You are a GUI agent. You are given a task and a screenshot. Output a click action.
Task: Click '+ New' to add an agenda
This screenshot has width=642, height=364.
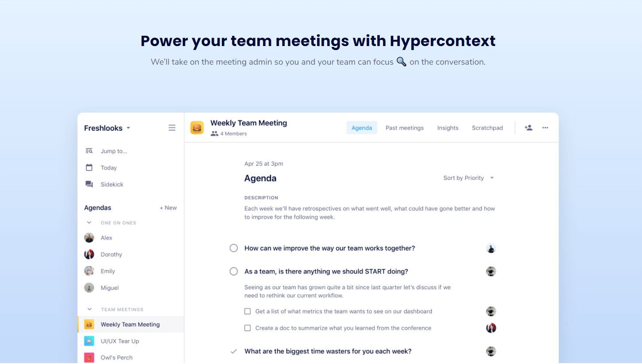tap(168, 208)
